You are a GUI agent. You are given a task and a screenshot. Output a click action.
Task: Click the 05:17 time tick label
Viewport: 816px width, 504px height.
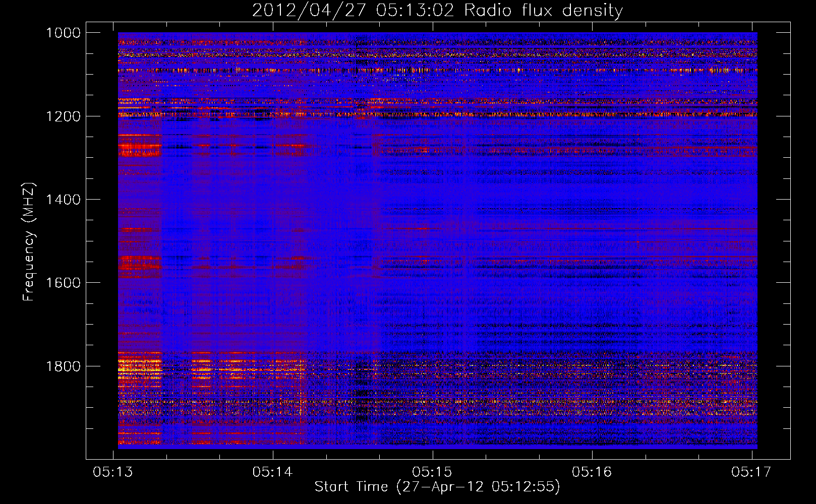pyautogui.click(x=751, y=472)
